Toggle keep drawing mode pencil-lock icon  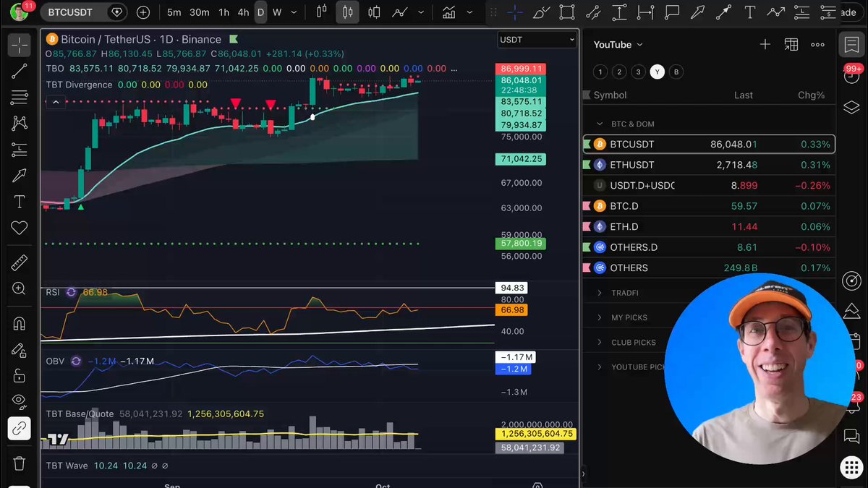tap(20, 350)
